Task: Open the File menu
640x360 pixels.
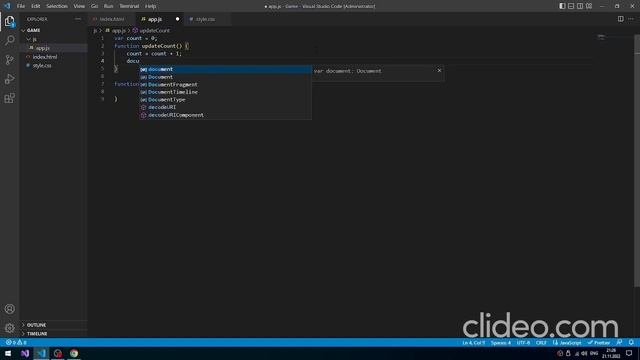Action: tap(21, 6)
